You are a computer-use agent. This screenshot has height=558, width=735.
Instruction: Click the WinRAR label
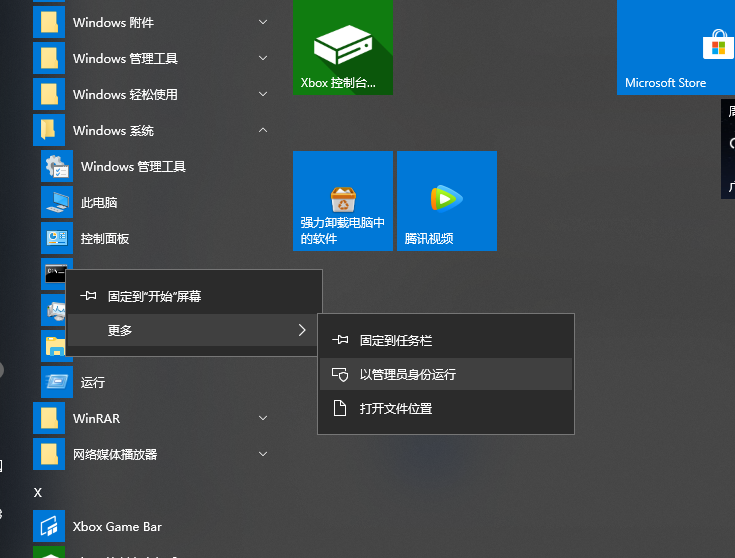[x=97, y=418]
